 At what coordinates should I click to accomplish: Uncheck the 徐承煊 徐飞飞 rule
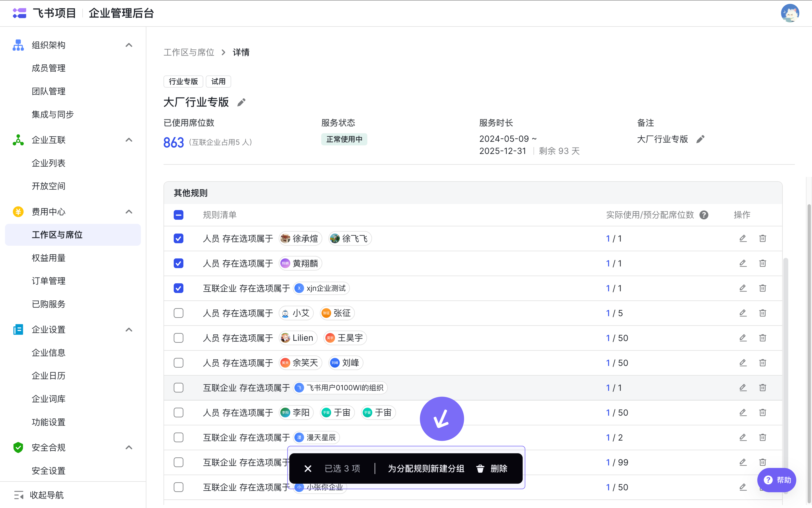coord(179,239)
